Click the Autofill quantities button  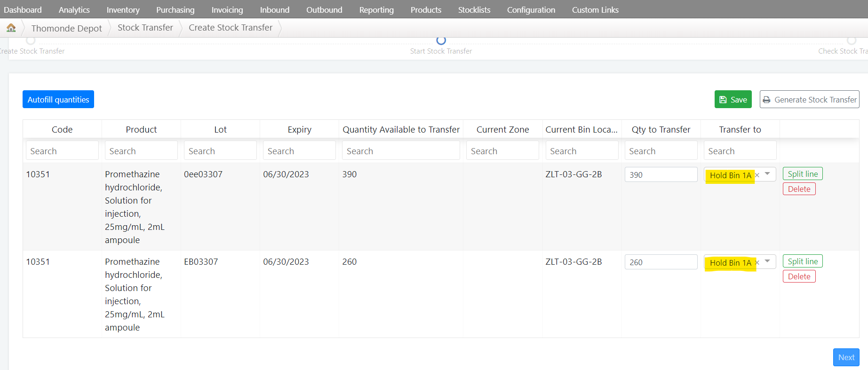pos(58,99)
